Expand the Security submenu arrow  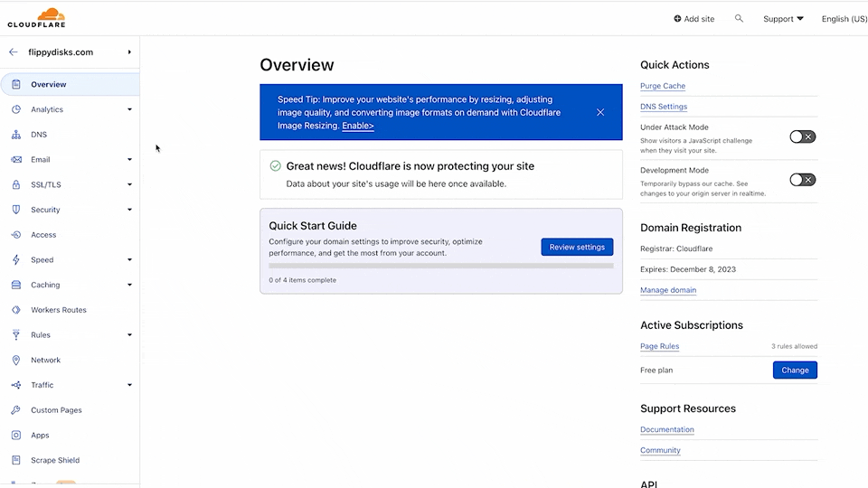coord(129,210)
